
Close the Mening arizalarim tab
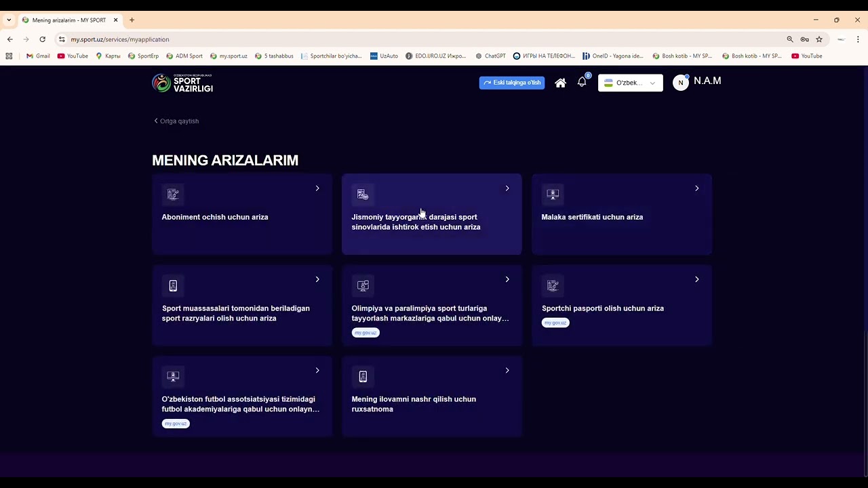pyautogui.click(x=115, y=20)
